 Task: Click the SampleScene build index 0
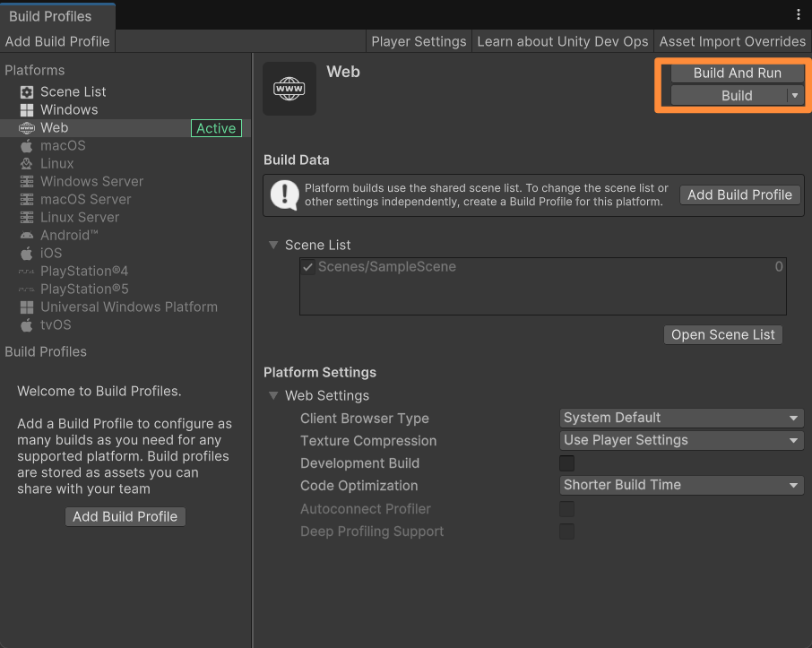coord(778,267)
